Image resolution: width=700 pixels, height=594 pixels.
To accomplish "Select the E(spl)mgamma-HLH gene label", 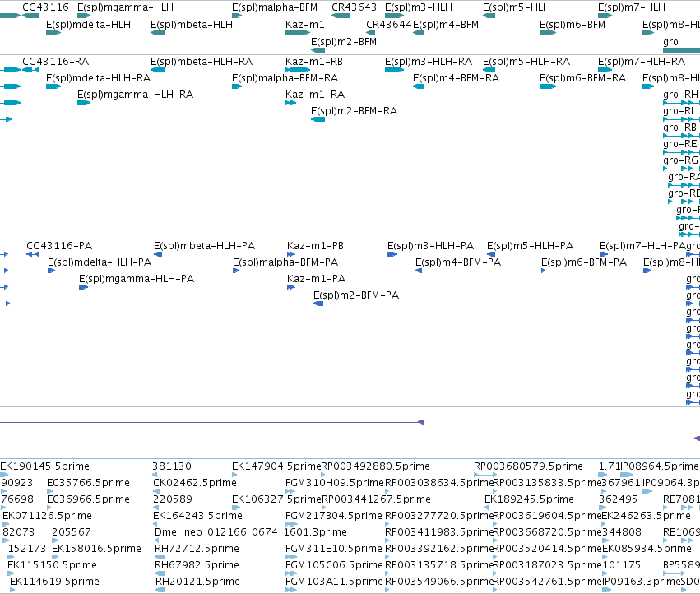I will (x=126, y=7).
